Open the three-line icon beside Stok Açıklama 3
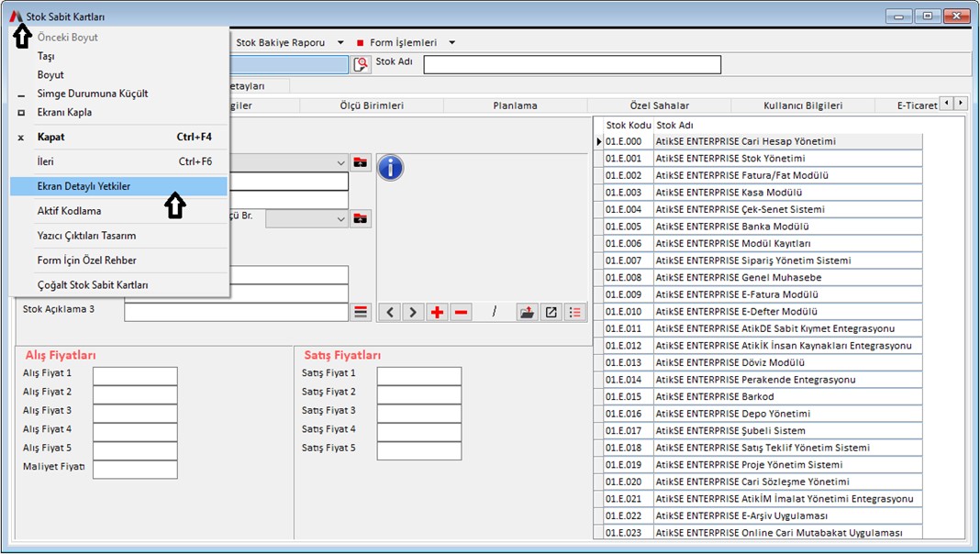The image size is (980, 554). point(361,312)
